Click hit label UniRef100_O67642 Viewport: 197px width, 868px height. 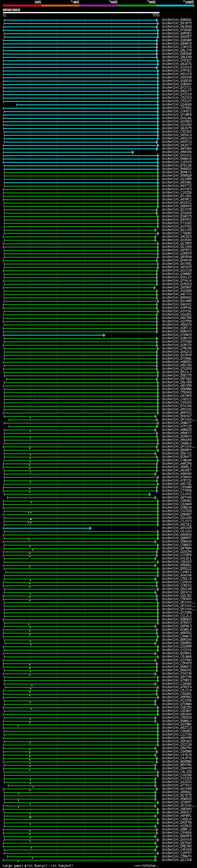point(176,843)
